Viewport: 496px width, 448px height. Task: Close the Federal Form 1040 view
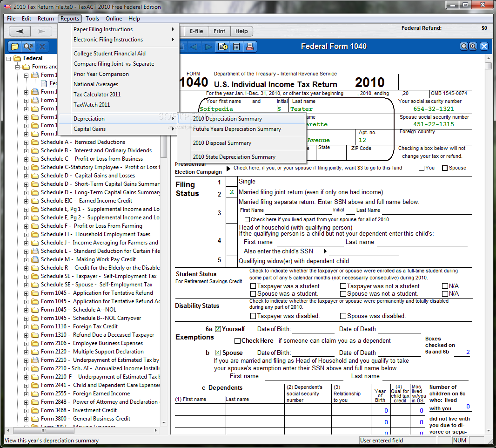coord(484,47)
